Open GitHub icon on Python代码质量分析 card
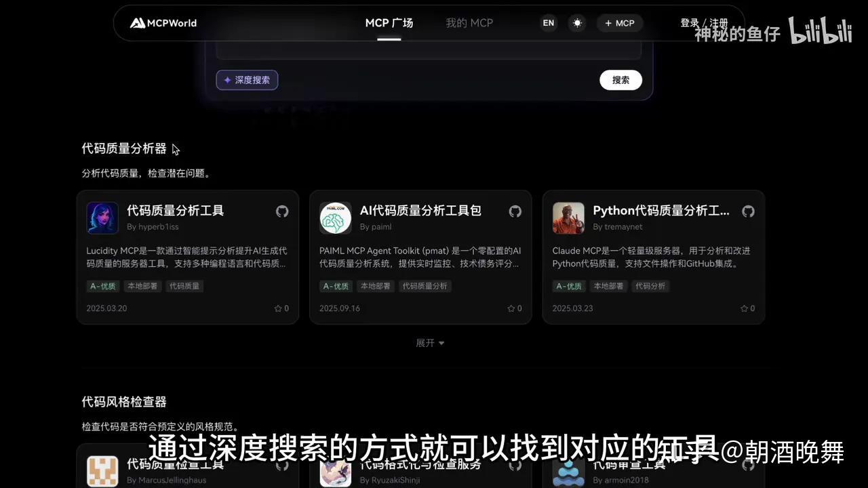 (x=748, y=211)
